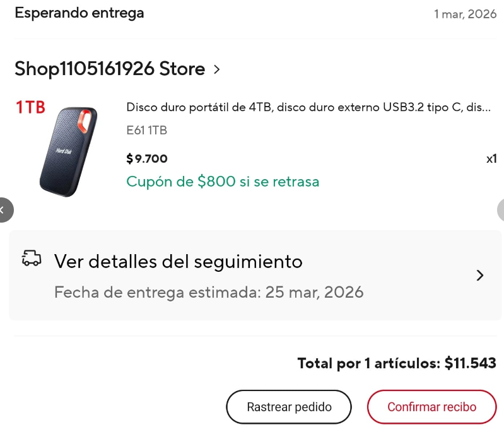Viewport: 504px width, 432px height.
Task: Click the right carousel arrow
Action: point(500,210)
